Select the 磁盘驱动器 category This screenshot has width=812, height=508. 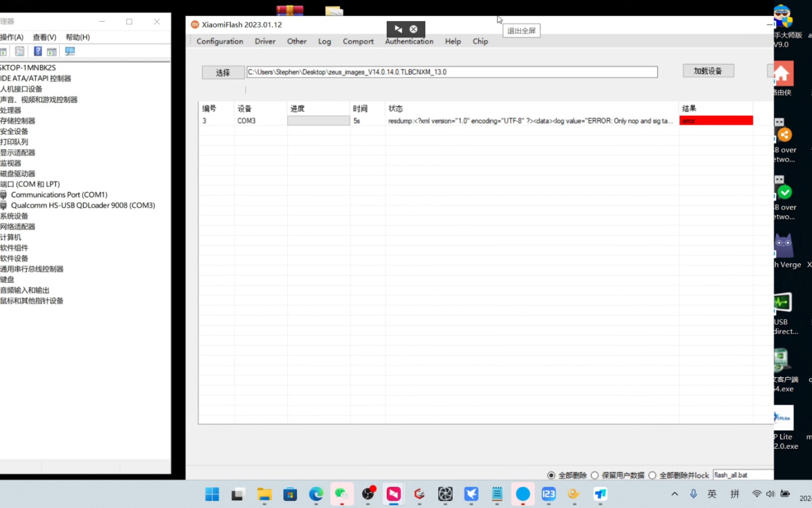coord(18,174)
